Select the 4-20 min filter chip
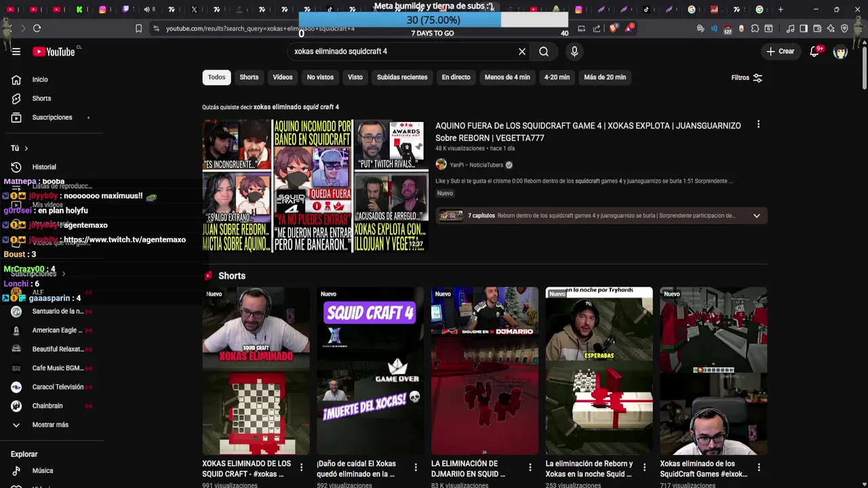The height and width of the screenshot is (488, 868). coord(557,77)
